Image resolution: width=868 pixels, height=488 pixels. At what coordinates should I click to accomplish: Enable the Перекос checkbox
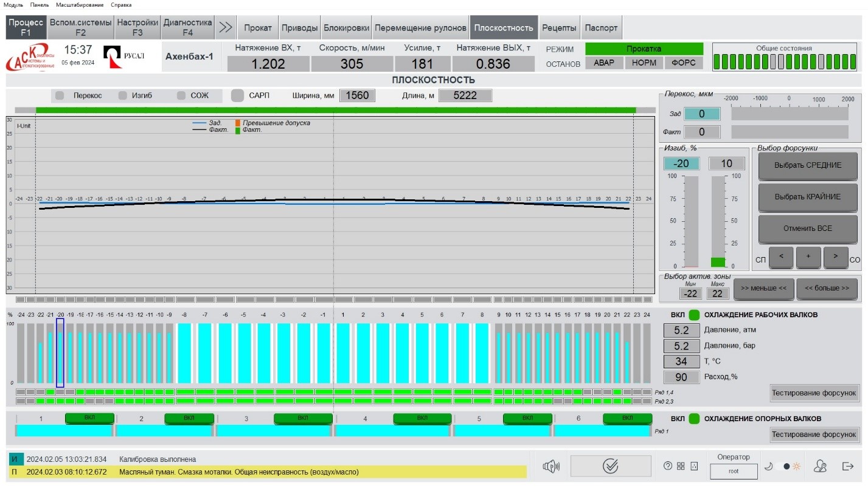(60, 95)
